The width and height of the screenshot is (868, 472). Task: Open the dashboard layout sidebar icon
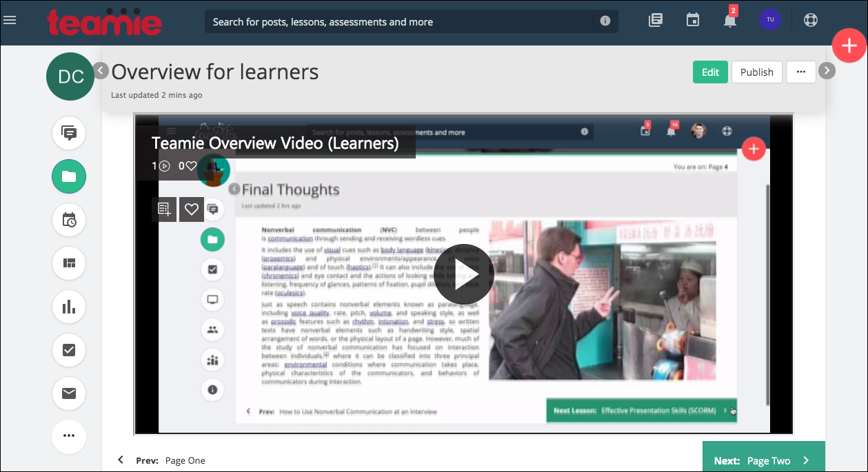coord(69,263)
